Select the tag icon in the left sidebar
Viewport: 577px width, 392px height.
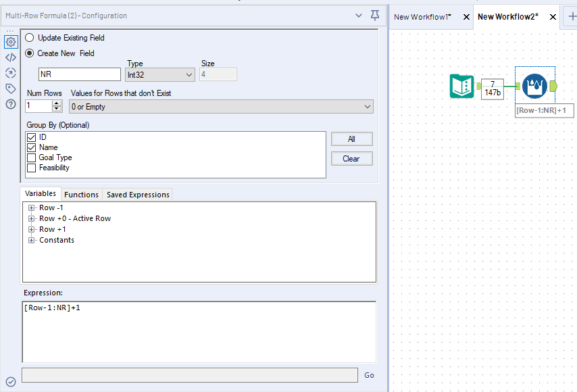tap(10, 88)
